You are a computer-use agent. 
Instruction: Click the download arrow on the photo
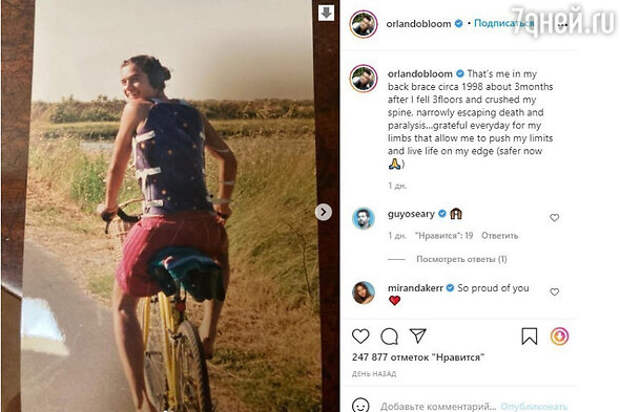click(326, 13)
